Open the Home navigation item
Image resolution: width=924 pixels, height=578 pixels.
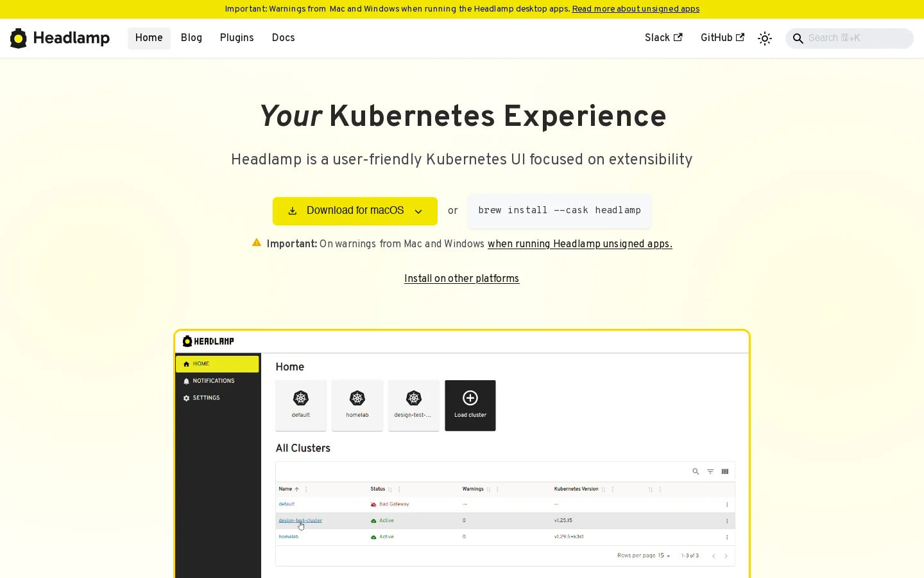point(149,39)
